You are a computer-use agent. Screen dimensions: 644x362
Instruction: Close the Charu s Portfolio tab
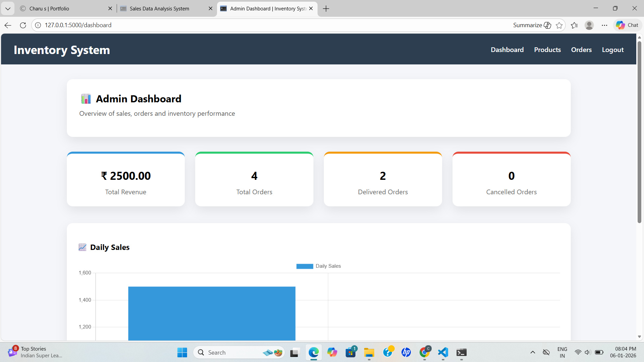pos(110,8)
